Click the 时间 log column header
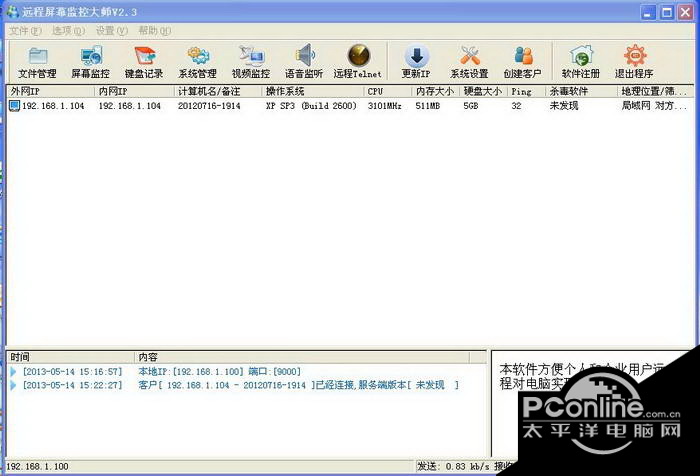Image resolution: width=700 pixels, height=476 pixels. click(71, 357)
